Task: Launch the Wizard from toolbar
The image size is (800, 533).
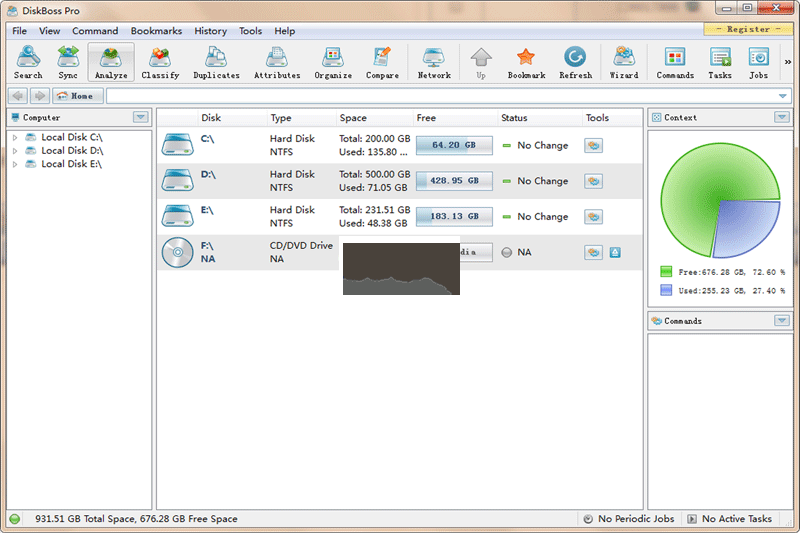Action: (624, 62)
